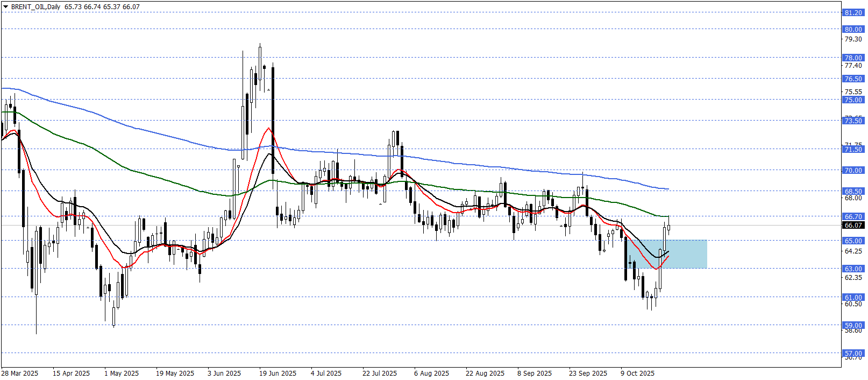Click the BRENT_OIL,Daily chart title text
This screenshot has height=380, width=868.
(x=35, y=7)
